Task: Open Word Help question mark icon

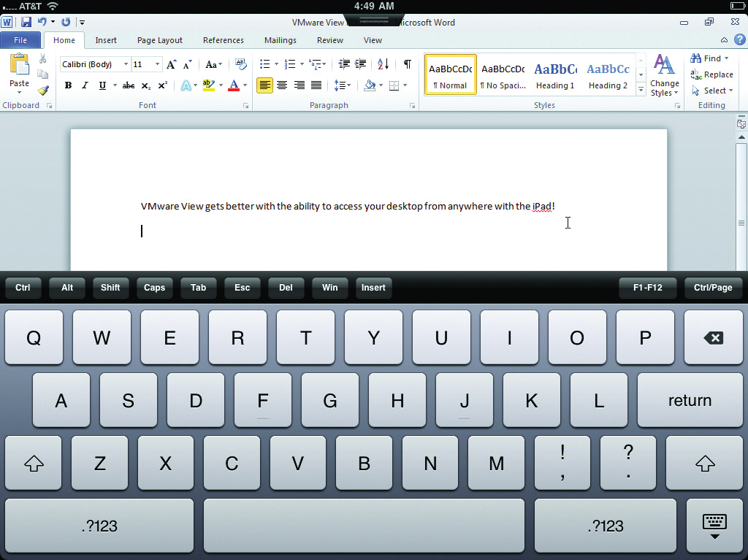Action: coord(739,40)
